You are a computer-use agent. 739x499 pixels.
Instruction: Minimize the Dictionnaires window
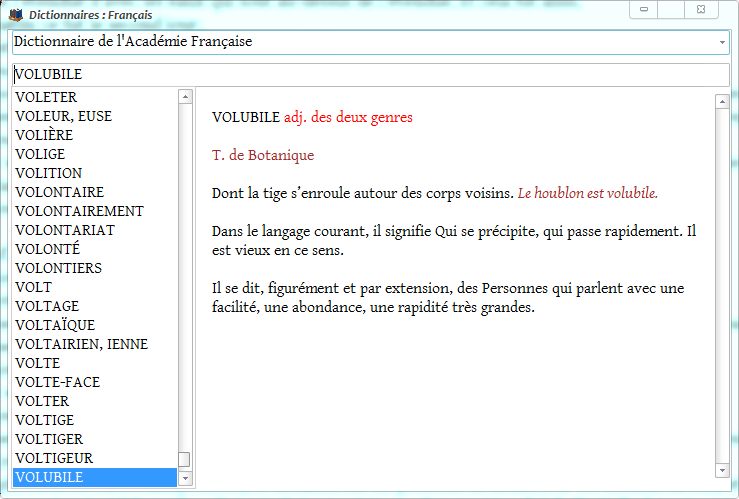(643, 9)
